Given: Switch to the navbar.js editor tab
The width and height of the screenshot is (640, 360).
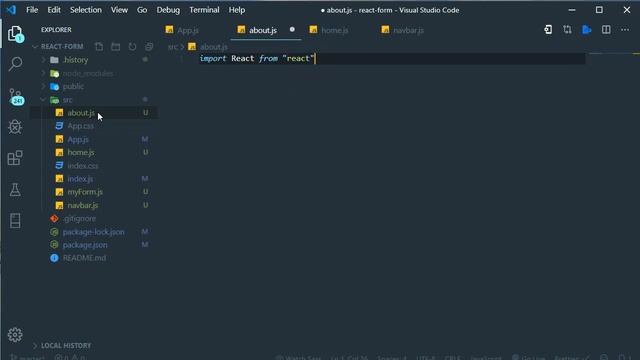Looking at the screenshot, I should point(408,30).
